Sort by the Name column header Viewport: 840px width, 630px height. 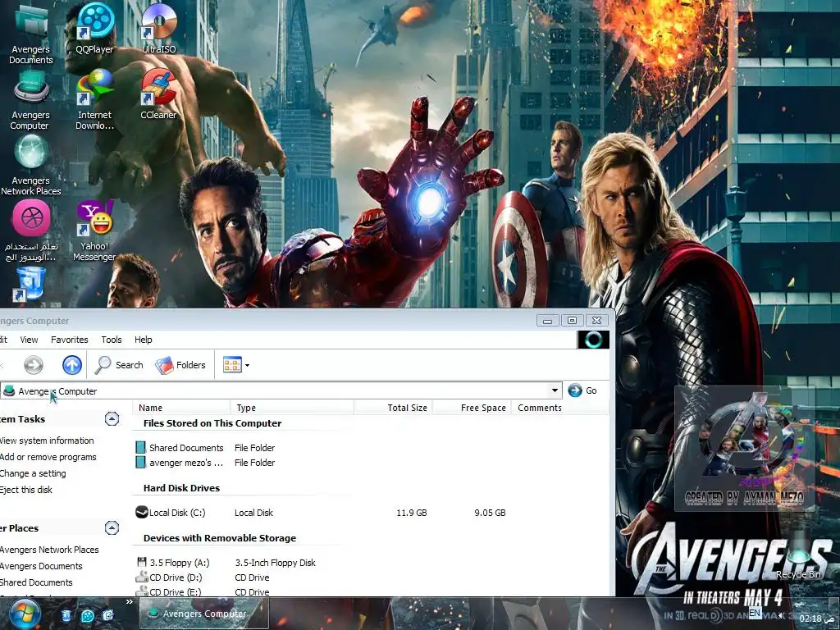181,408
